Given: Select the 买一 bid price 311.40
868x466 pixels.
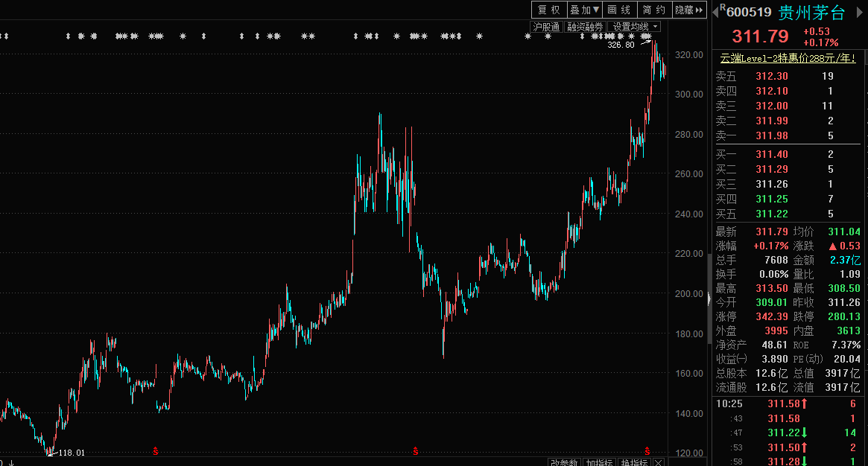Looking at the screenshot, I should pos(772,154).
